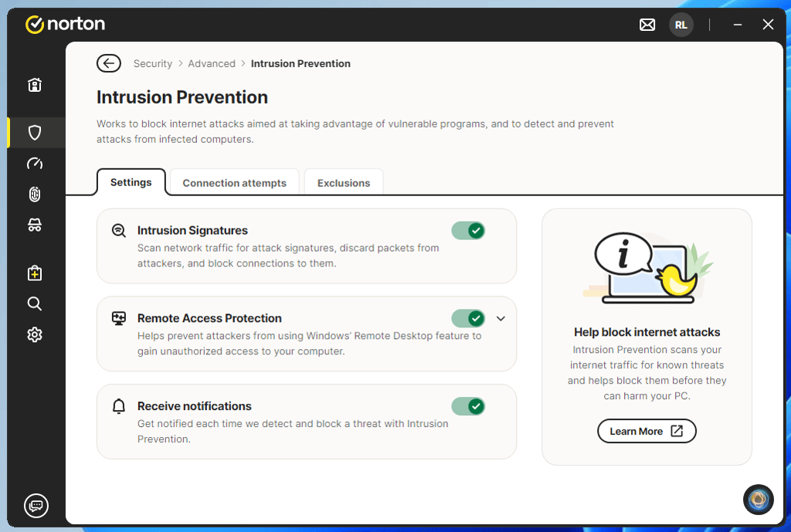
Task: Click the Remote Access Protection monitor icon
Action: pyautogui.click(x=118, y=318)
